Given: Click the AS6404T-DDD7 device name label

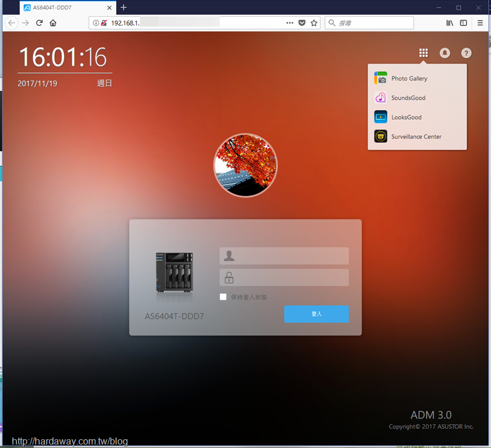Looking at the screenshot, I should pyautogui.click(x=174, y=316).
